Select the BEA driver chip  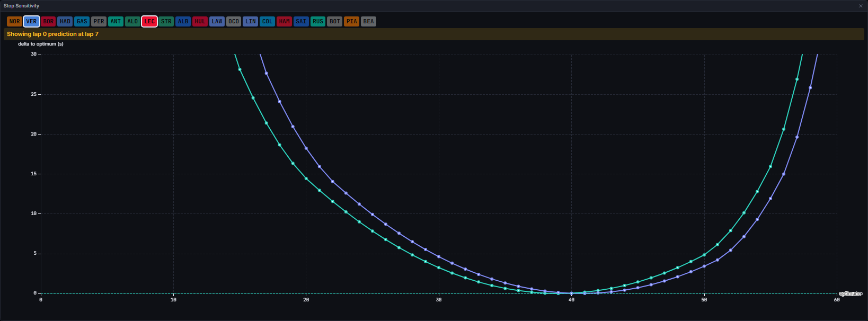point(368,22)
